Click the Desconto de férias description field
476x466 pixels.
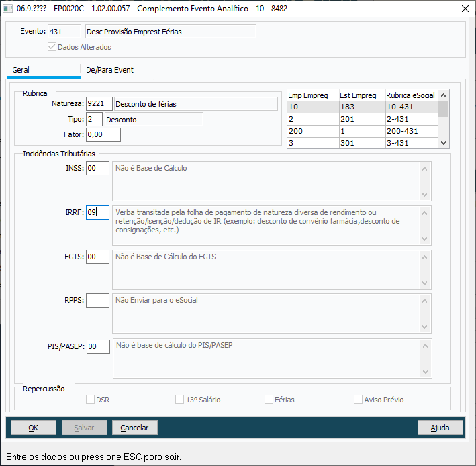(x=196, y=104)
